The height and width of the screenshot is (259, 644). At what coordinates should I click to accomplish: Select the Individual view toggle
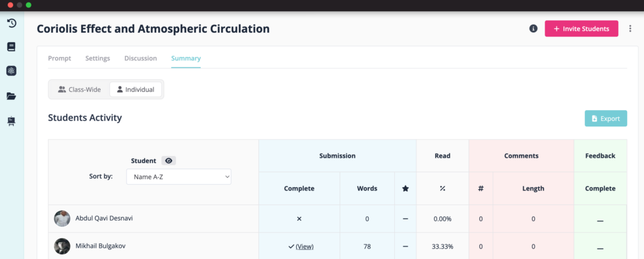click(x=136, y=89)
